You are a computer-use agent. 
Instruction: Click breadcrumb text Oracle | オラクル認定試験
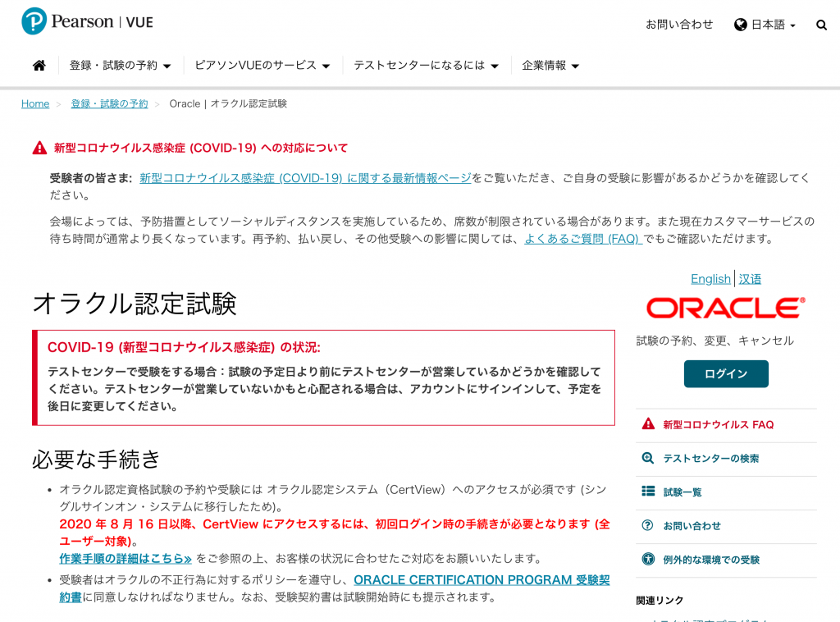[228, 104]
